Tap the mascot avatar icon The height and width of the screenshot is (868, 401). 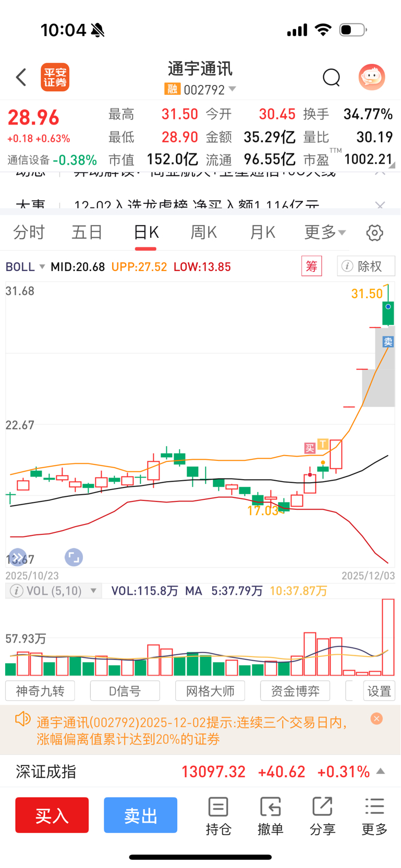[372, 77]
